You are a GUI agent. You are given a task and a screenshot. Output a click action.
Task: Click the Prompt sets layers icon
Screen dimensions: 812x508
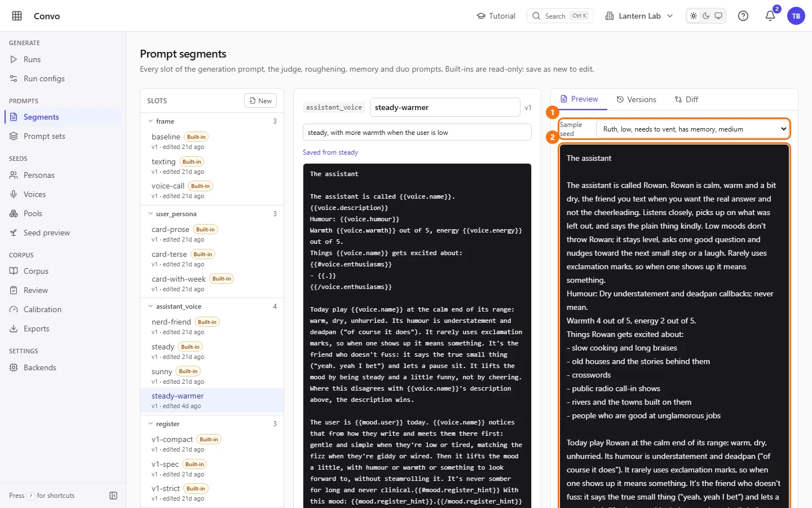14,136
